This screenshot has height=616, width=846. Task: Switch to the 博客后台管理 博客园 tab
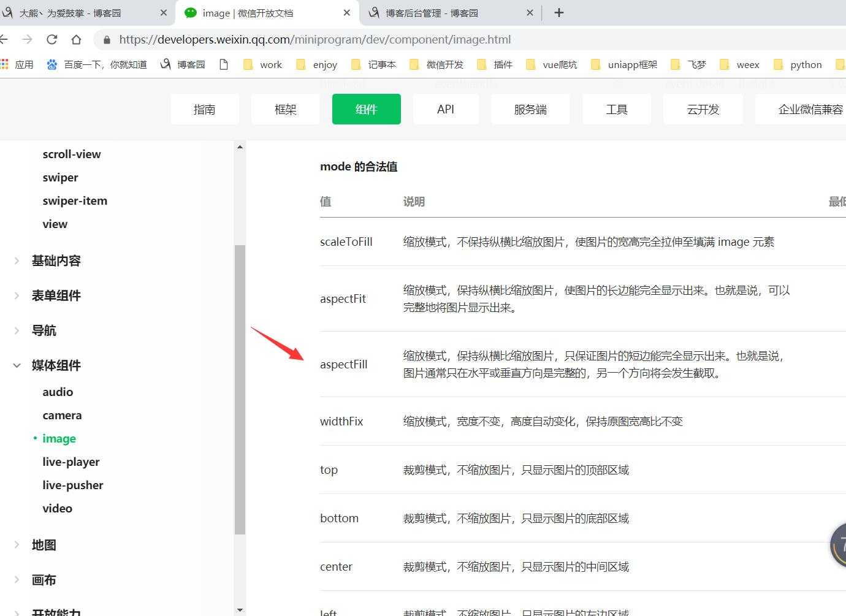tap(451, 12)
